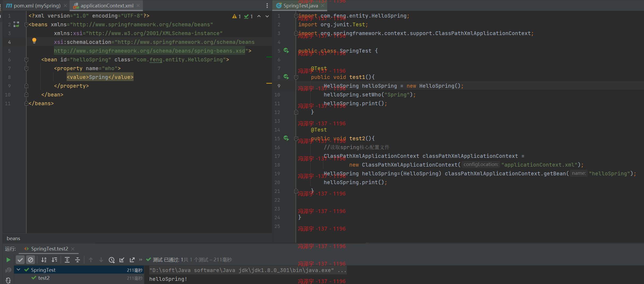The height and width of the screenshot is (284, 644).
Task: Click the configLocation inlay hint
Action: tap(481, 164)
